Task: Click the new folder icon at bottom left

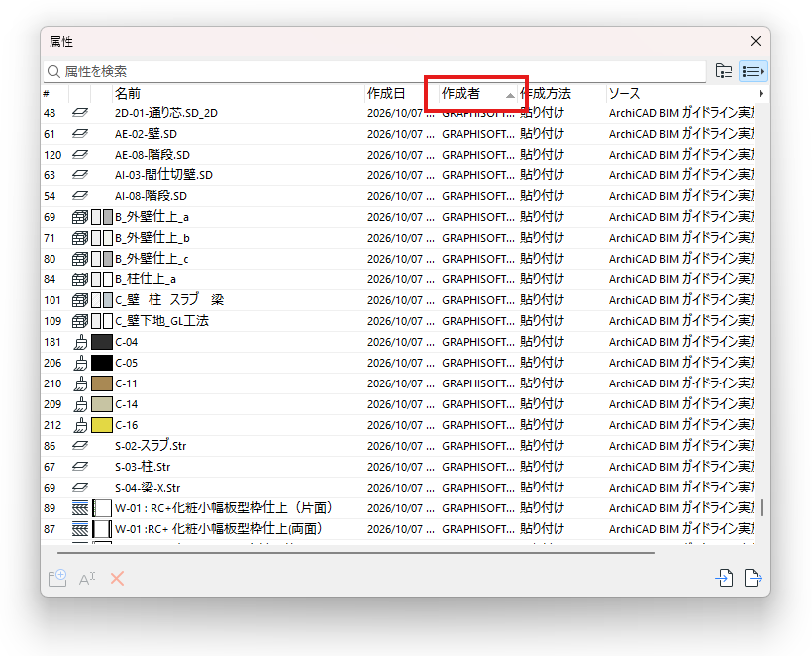Action: coord(57,578)
